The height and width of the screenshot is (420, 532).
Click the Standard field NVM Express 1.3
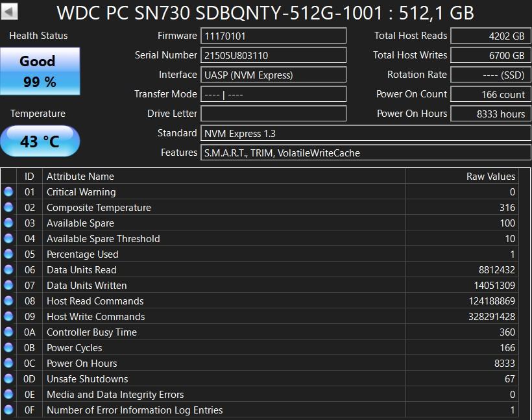[366, 133]
